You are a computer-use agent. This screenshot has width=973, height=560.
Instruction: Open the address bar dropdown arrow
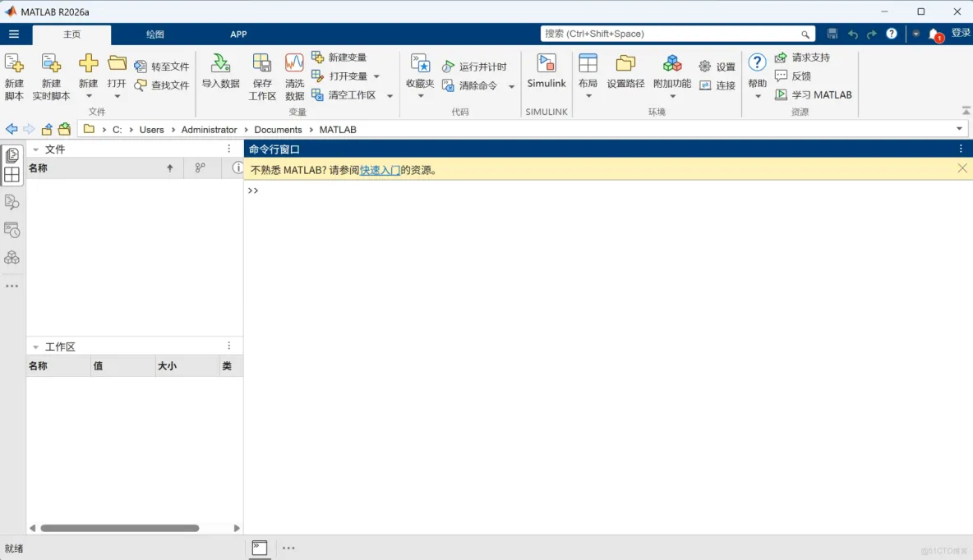point(959,129)
